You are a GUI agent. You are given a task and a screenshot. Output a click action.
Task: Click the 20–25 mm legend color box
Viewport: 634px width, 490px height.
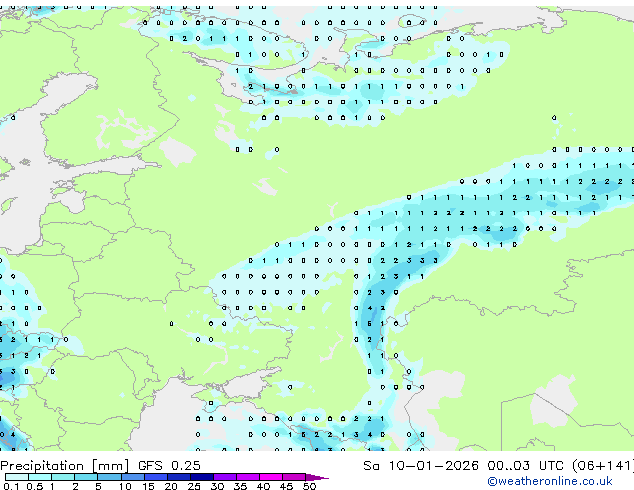178,477
